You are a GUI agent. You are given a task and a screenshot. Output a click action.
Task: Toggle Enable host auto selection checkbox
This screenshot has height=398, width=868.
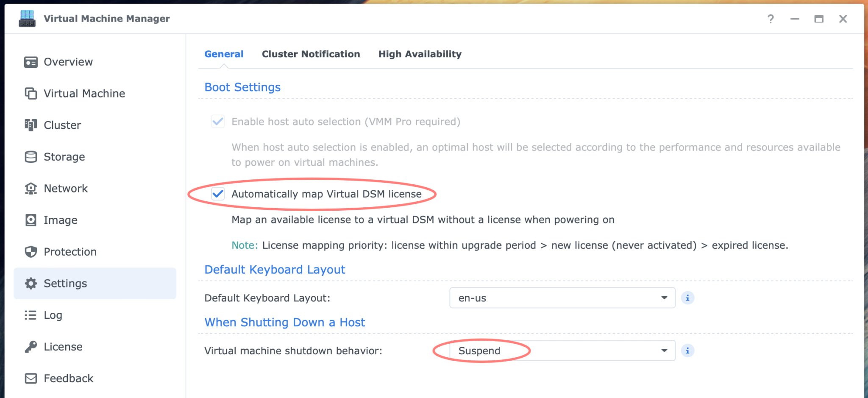point(218,122)
